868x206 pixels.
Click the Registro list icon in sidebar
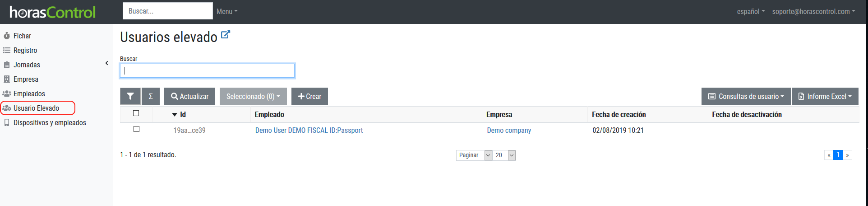click(x=7, y=50)
